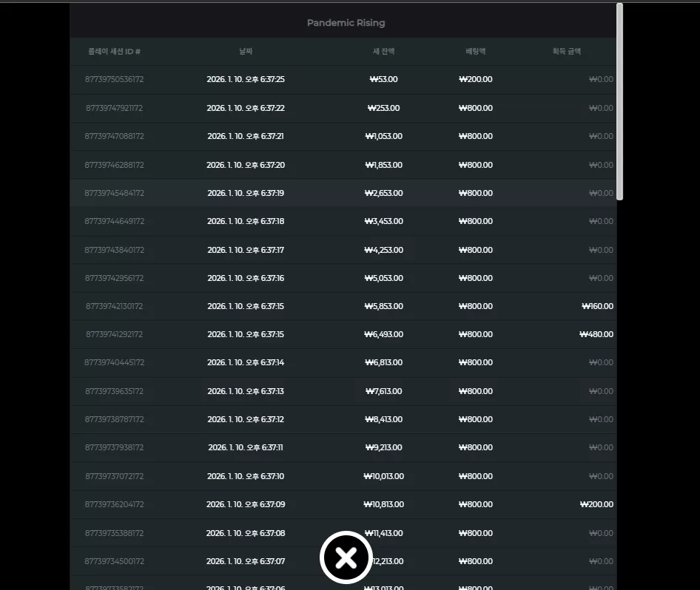This screenshot has width=700, height=590.
Task: Select session ID 87739739635172
Action: [x=114, y=391]
